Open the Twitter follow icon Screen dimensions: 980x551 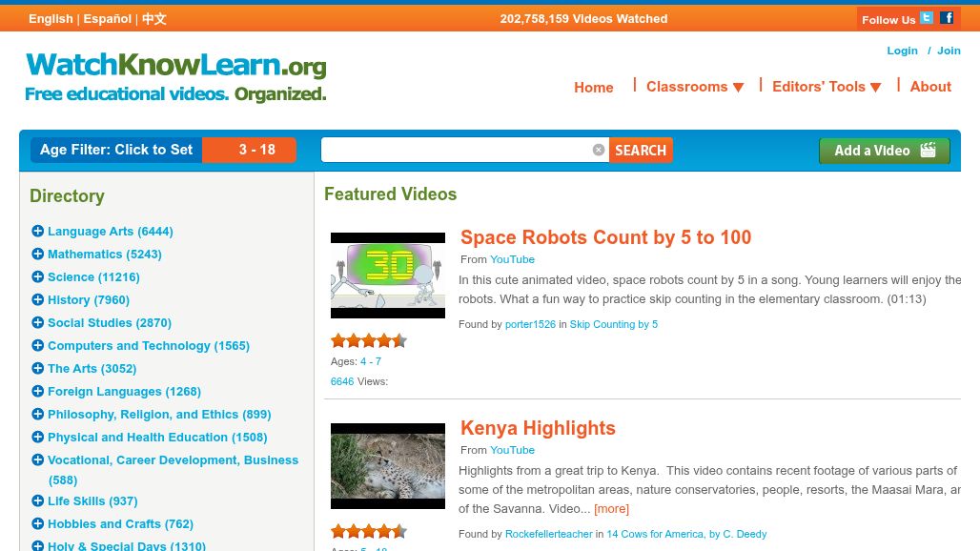tap(927, 18)
